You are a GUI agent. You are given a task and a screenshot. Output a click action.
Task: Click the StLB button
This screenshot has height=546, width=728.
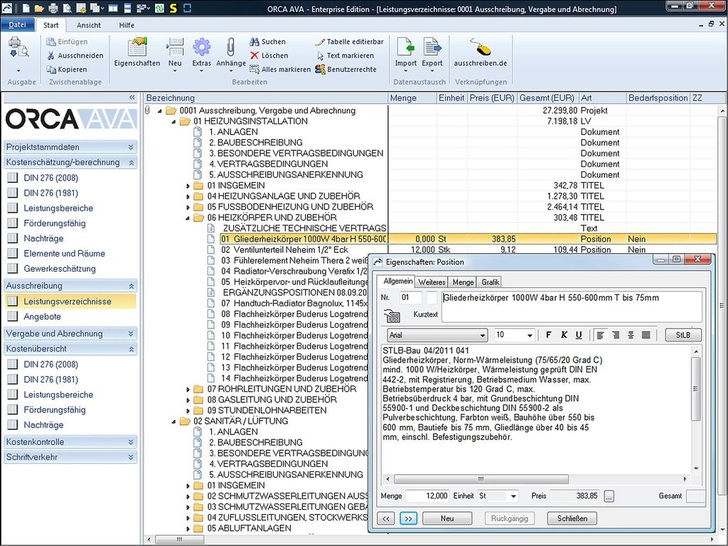click(682, 335)
